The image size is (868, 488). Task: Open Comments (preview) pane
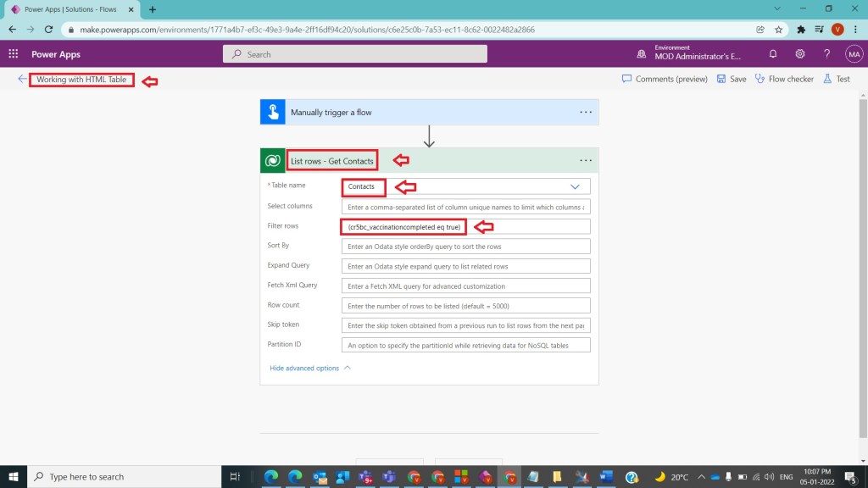coord(665,79)
